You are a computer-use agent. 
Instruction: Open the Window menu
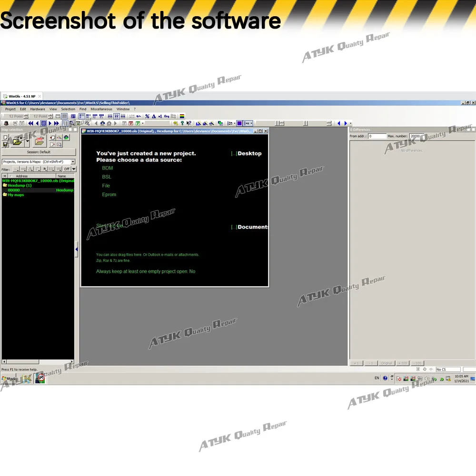123,109
